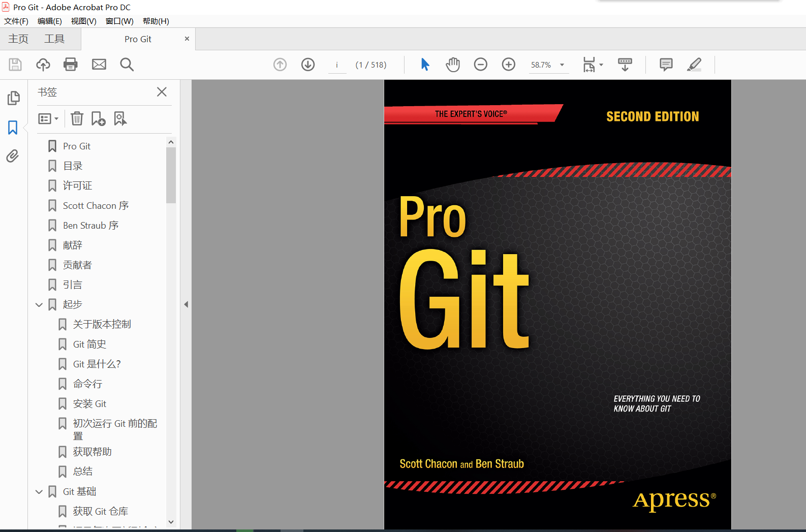The height and width of the screenshot is (532, 806).
Task: Open the 安装 Git bookmark
Action: coord(90,403)
